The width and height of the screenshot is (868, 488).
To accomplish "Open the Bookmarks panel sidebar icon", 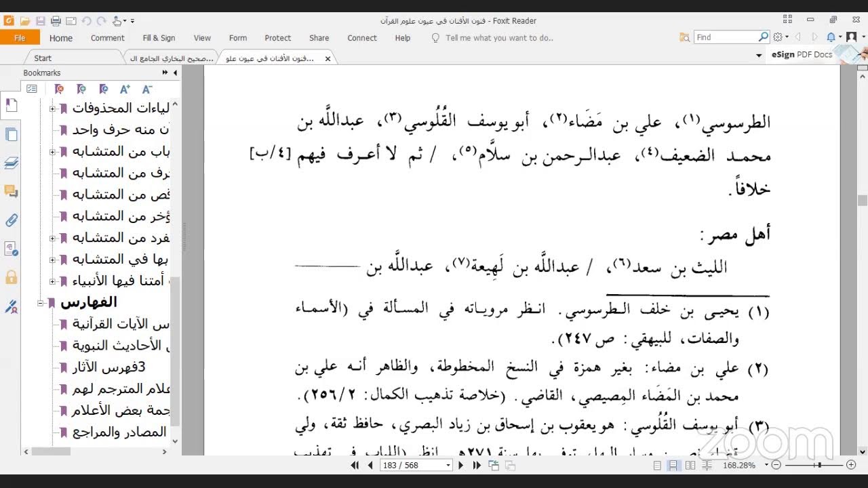I will pos(11,105).
